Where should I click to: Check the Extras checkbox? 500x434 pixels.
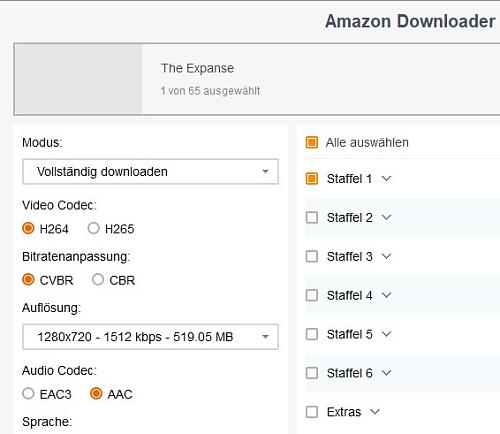coord(312,412)
